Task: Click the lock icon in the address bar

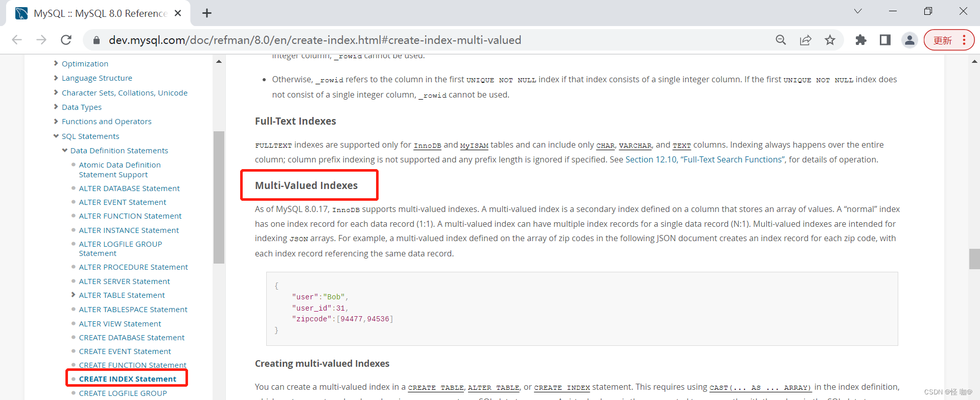Action: pos(96,40)
